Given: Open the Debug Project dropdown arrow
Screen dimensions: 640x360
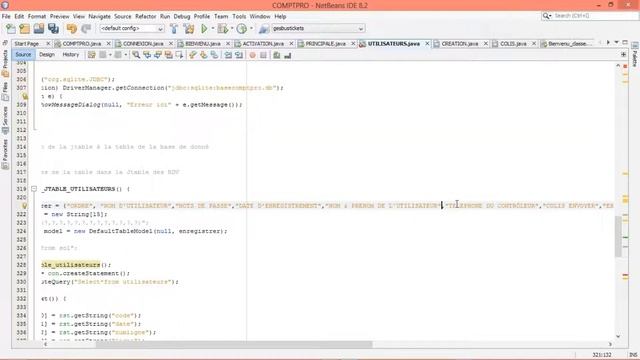Looking at the screenshot, I should coord(231,29).
